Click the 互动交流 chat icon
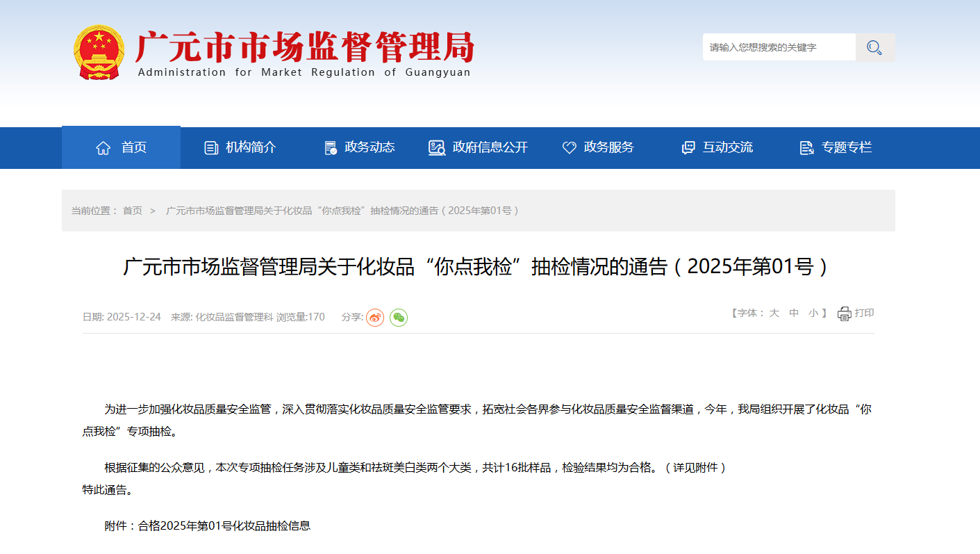 point(688,147)
